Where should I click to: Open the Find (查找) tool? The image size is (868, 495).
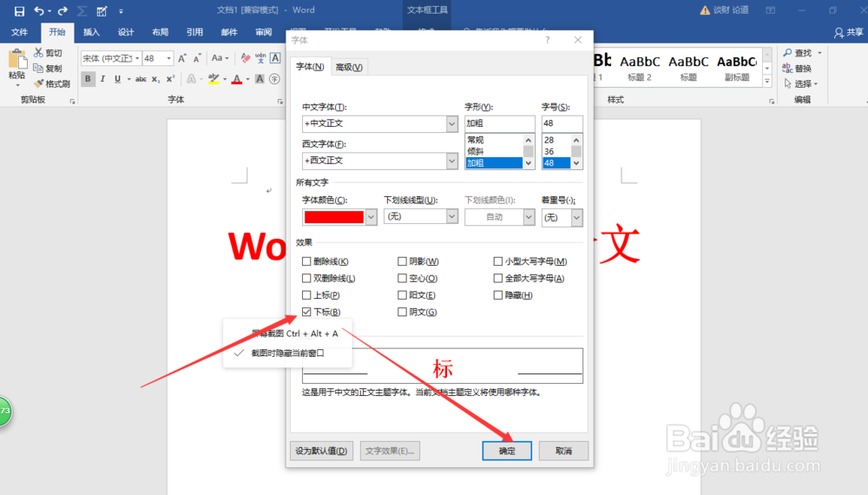(x=798, y=53)
